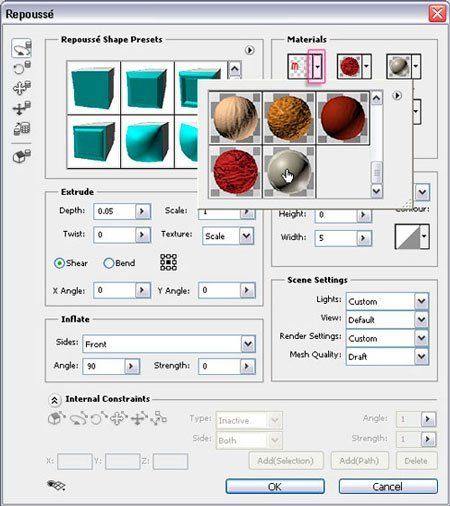Open the material picker flyout menu arrow
The width and height of the screenshot is (450, 506).
coord(397,96)
